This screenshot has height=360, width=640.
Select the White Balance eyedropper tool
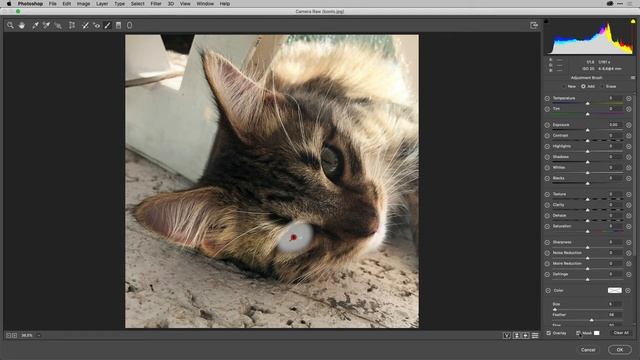pos(35,25)
